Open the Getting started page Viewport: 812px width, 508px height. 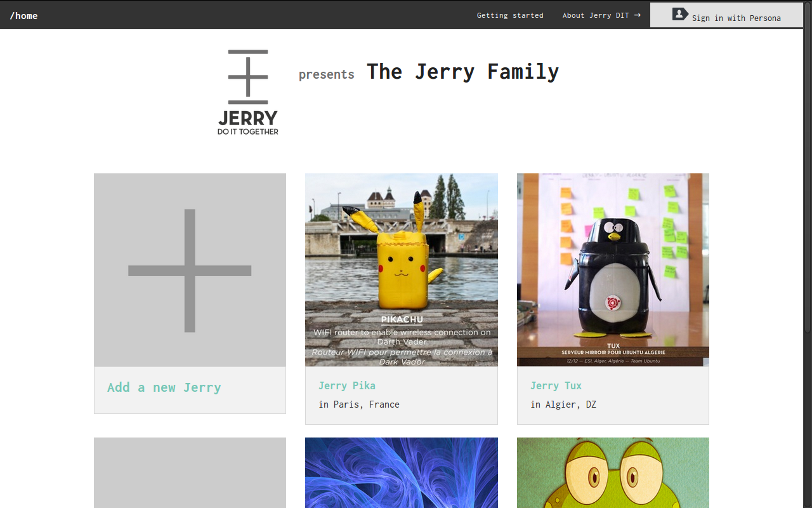[510, 15]
